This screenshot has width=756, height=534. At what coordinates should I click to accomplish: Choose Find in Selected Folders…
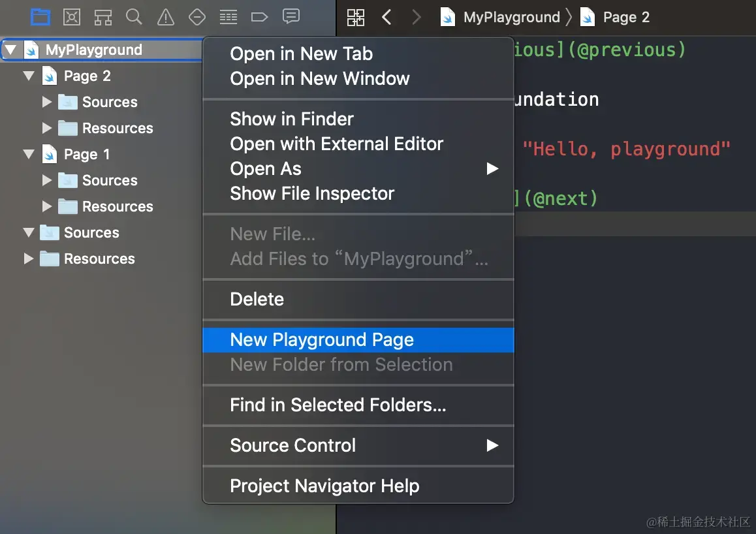click(358, 405)
